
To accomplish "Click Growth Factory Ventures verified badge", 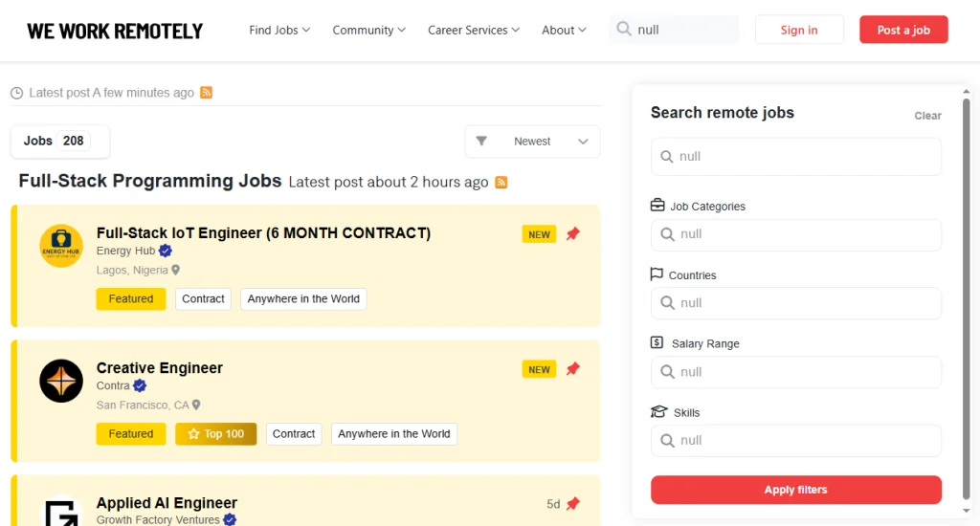I will [230, 519].
